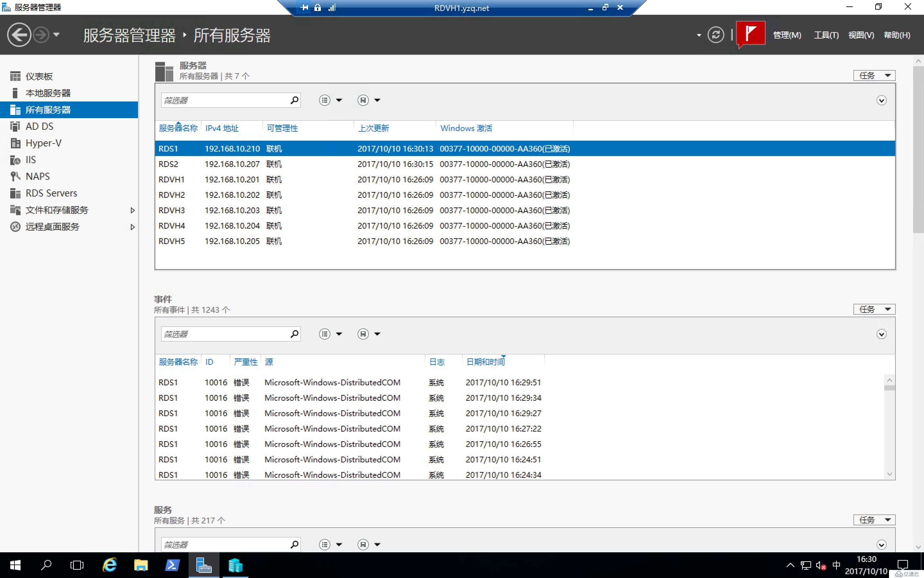This screenshot has width=924, height=578.
Task: Open the 工具(T) menu
Action: coord(826,35)
